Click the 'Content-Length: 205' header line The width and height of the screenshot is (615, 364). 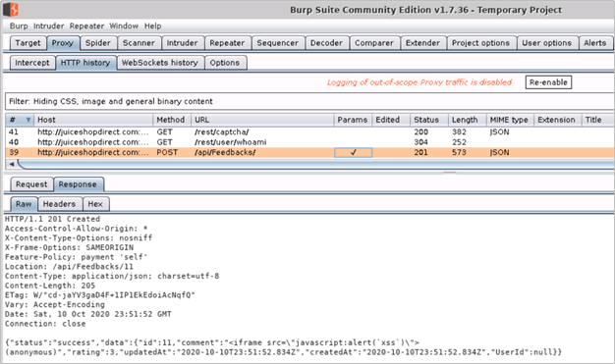click(x=50, y=286)
